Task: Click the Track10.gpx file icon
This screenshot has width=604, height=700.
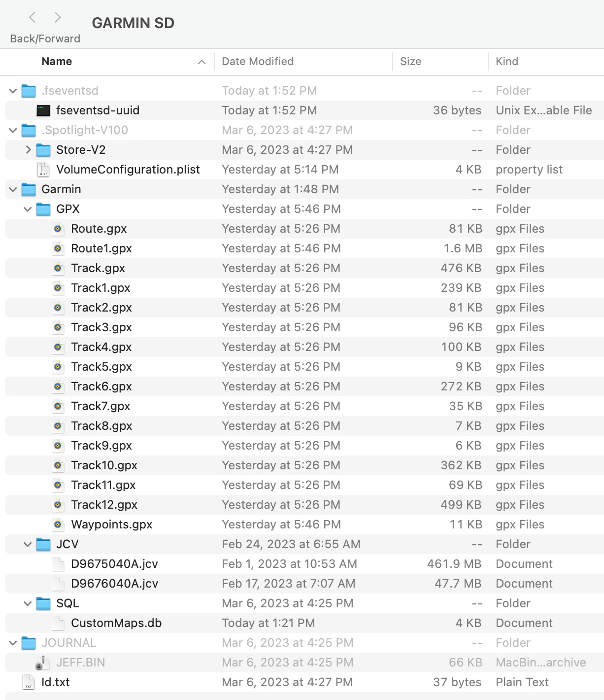Action: [58, 465]
